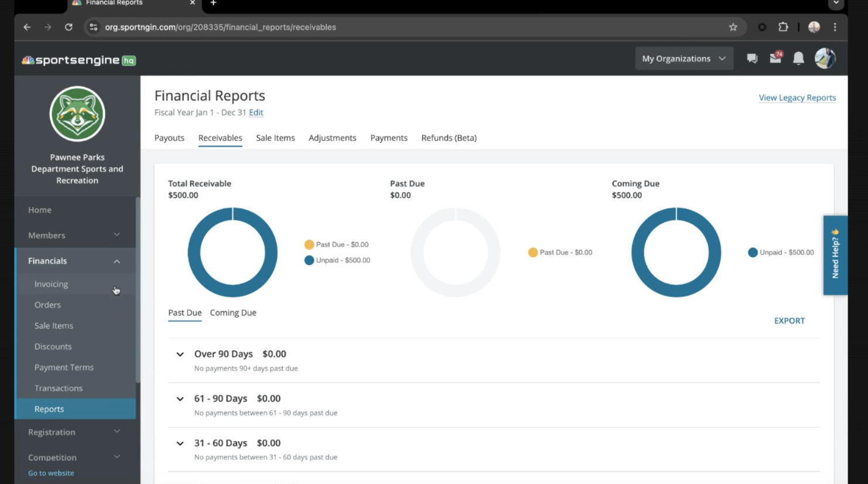Open the Sale Items report tab
The width and height of the screenshot is (868, 484).
pyautogui.click(x=275, y=138)
